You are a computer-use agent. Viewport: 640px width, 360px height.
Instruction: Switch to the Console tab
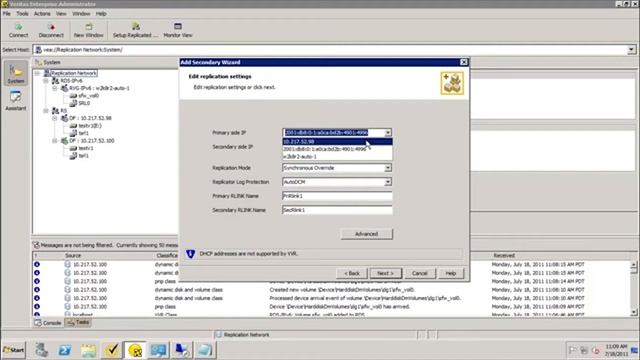coord(48,323)
